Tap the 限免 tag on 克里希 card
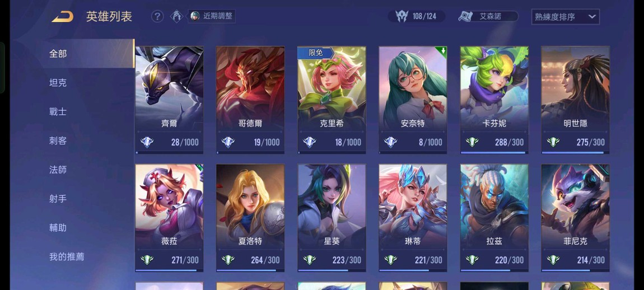 [x=315, y=53]
